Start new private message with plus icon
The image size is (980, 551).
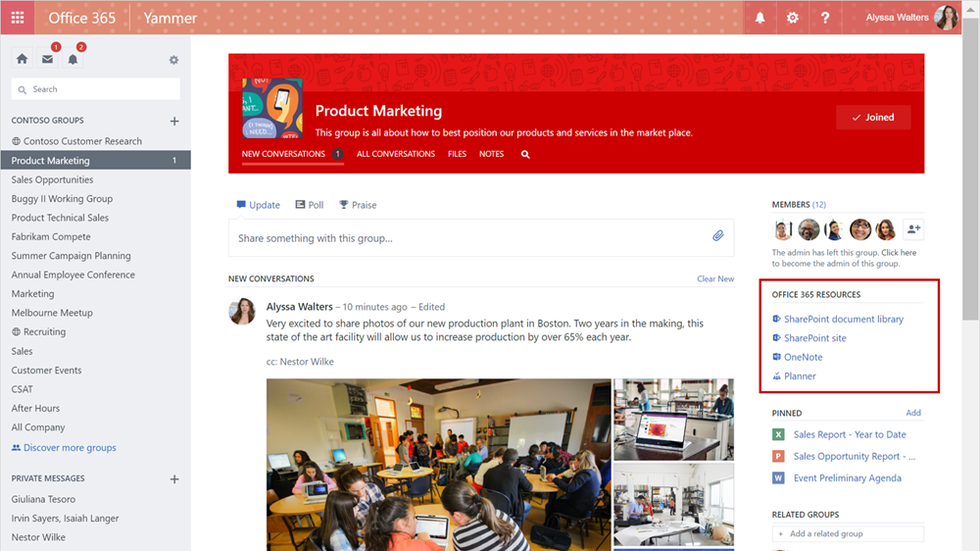coord(174,479)
